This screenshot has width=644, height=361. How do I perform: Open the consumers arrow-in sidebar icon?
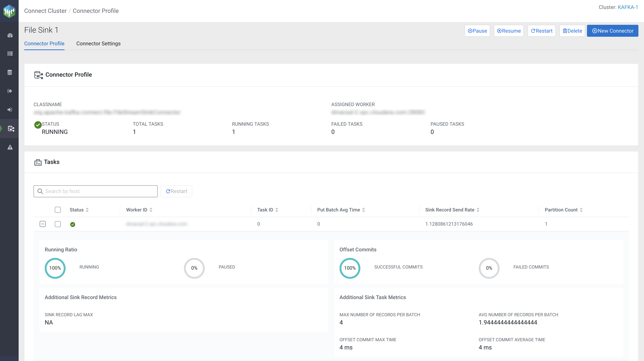tap(10, 110)
